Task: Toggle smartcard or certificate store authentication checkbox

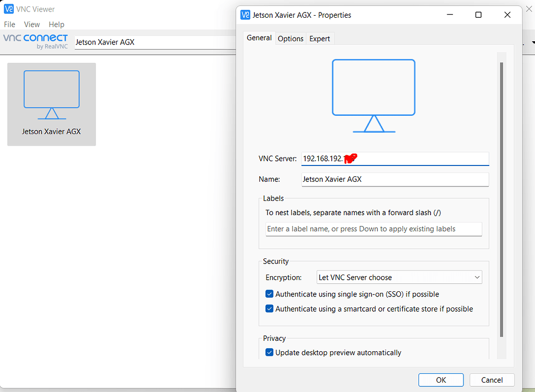Action: [x=269, y=308]
